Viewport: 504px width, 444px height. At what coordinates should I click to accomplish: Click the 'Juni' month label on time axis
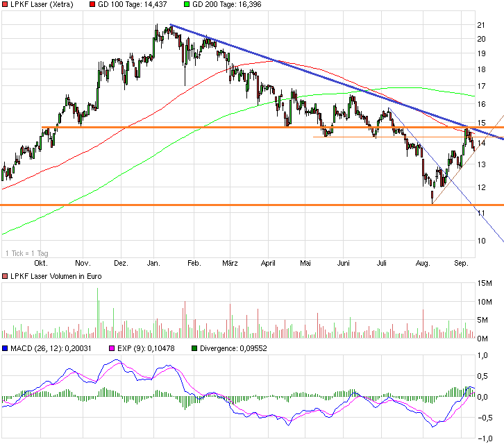(343, 263)
